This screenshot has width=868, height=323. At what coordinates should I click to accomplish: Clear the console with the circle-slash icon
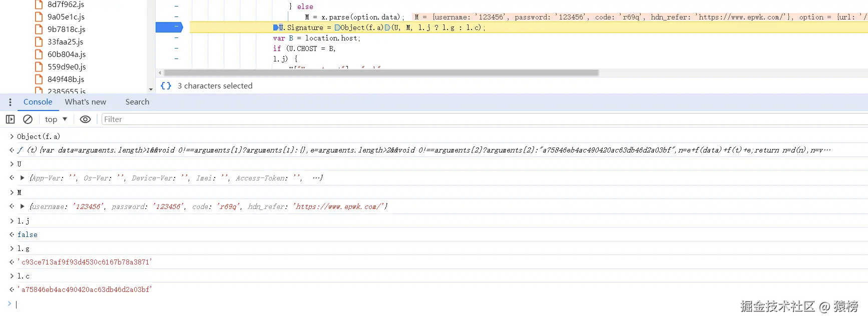28,119
